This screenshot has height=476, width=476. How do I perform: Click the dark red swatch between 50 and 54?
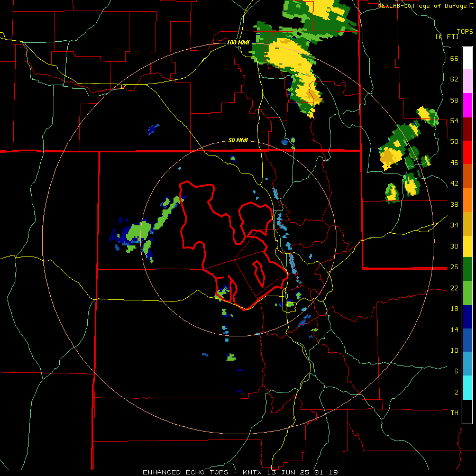(x=467, y=129)
